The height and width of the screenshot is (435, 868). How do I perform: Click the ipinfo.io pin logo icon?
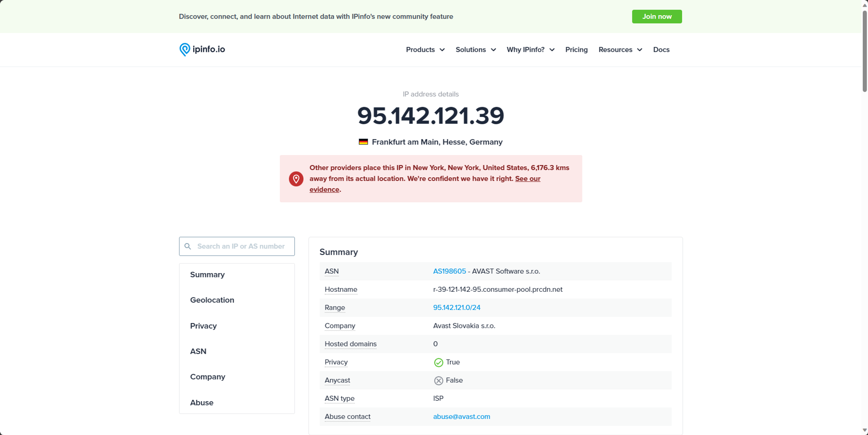184,49
